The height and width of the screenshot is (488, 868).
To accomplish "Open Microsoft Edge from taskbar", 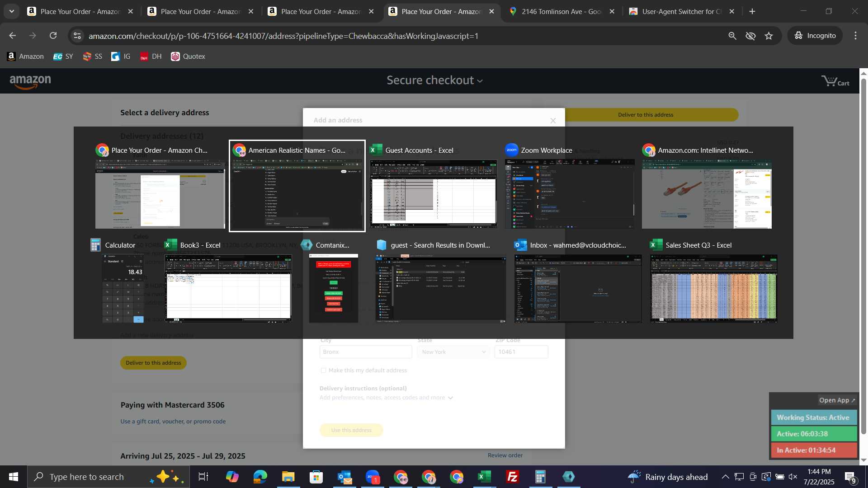I will tap(260, 477).
